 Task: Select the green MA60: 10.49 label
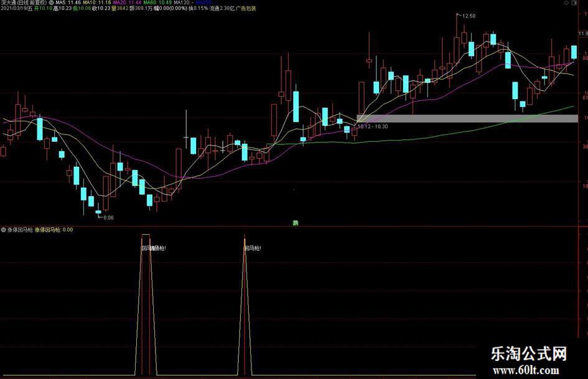(157, 2)
